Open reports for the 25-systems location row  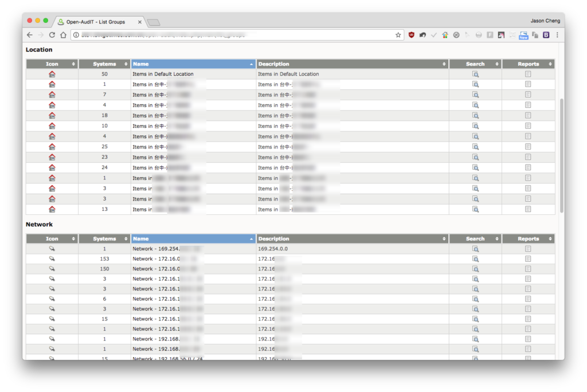coord(528,147)
